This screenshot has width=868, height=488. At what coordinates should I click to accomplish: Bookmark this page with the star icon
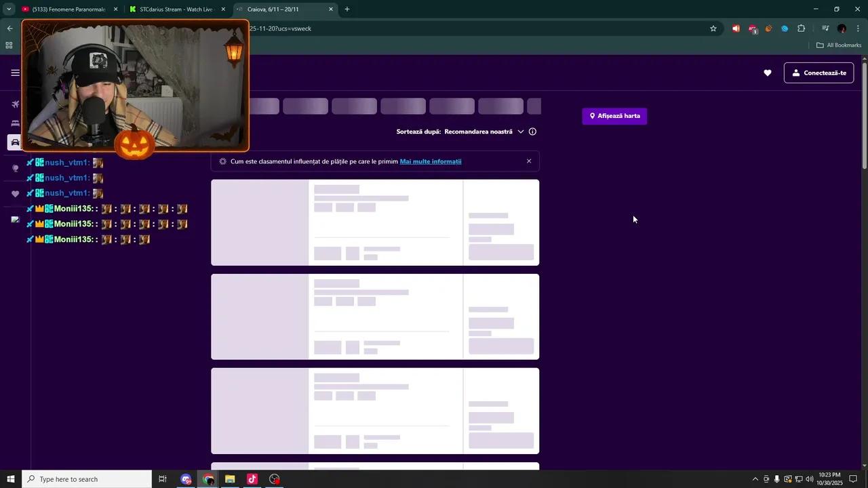pos(713,28)
